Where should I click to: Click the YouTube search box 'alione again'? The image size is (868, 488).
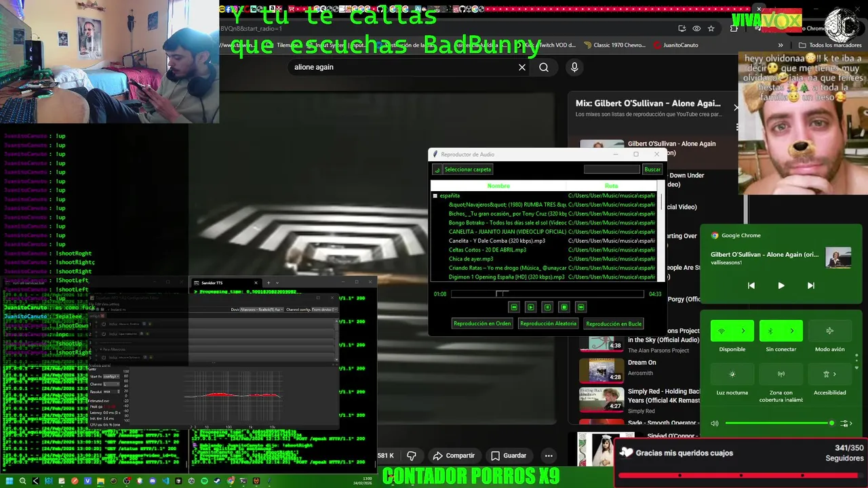tap(403, 67)
